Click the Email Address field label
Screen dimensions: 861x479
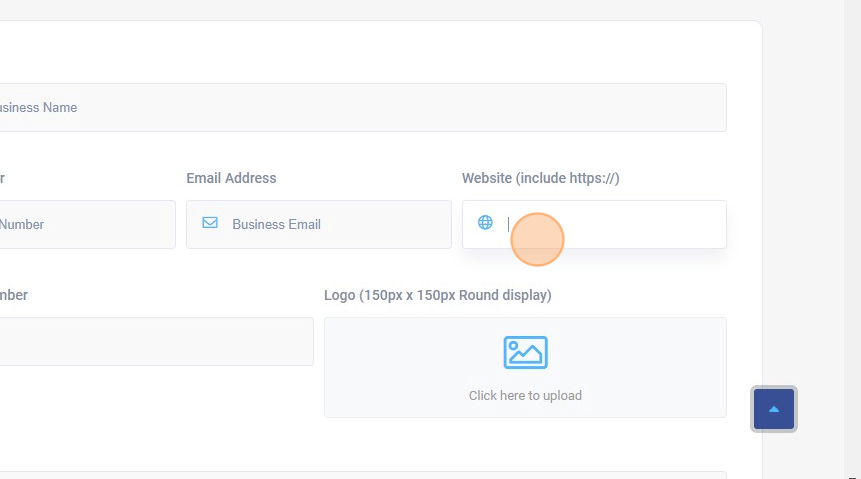point(231,178)
